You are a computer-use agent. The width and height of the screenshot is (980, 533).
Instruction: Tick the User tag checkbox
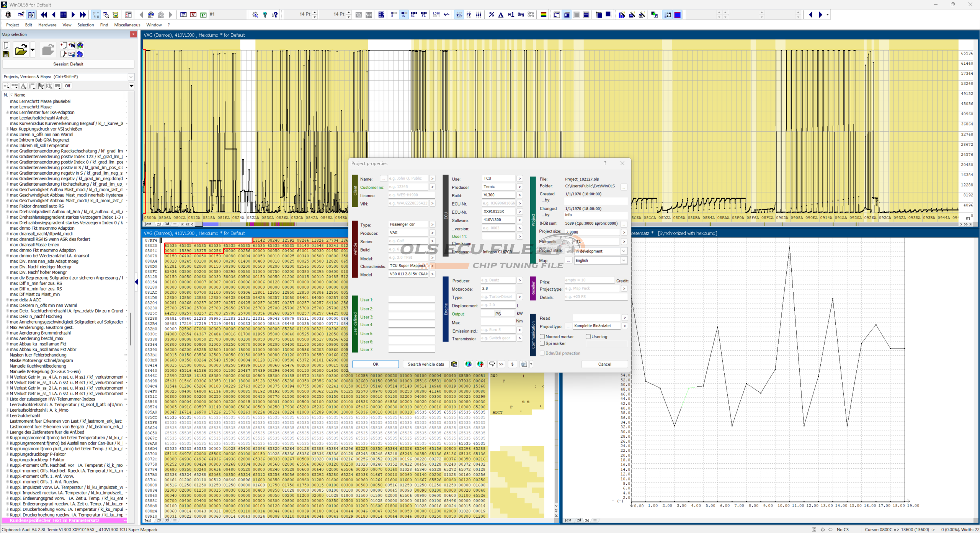[x=588, y=337]
